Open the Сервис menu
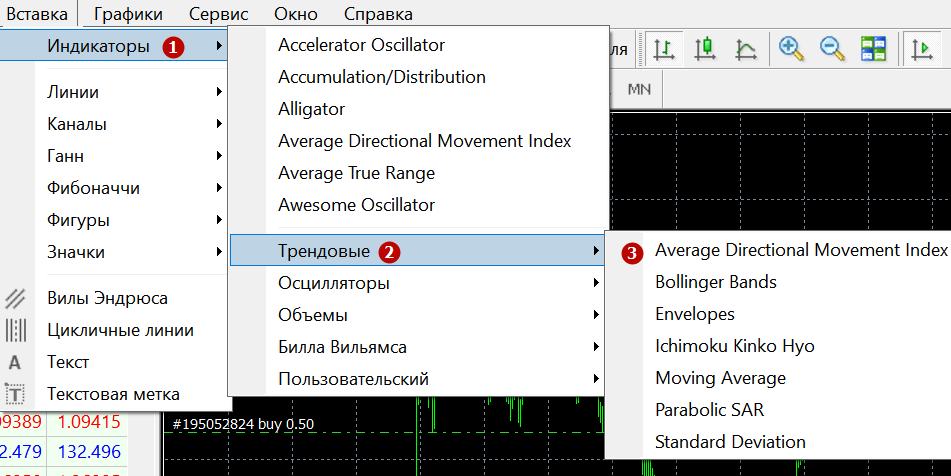 coord(218,14)
